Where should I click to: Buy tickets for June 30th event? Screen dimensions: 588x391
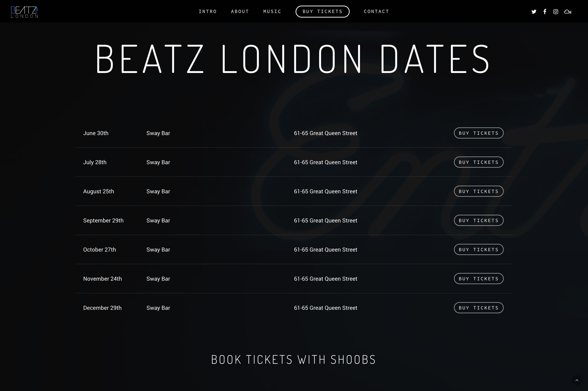tap(478, 133)
